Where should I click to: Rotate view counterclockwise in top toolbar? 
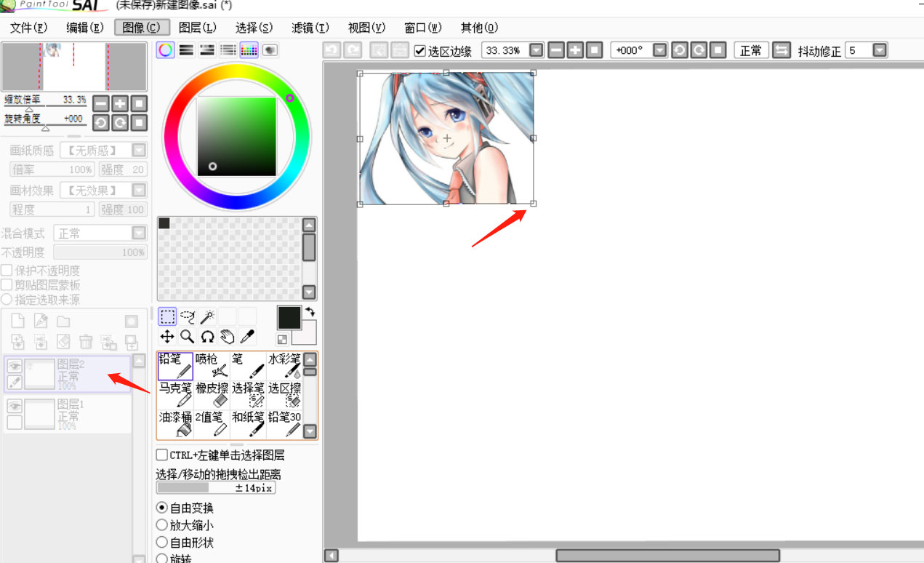point(680,50)
